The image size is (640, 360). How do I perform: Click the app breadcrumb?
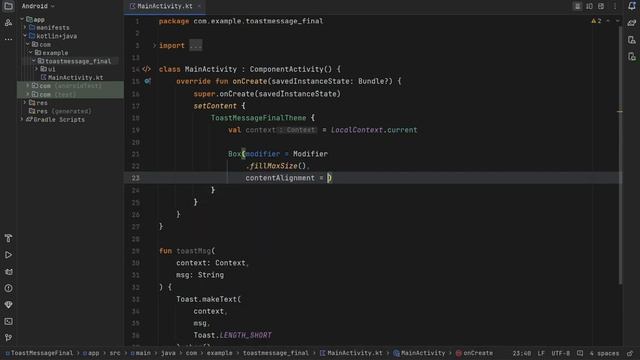pos(91,353)
